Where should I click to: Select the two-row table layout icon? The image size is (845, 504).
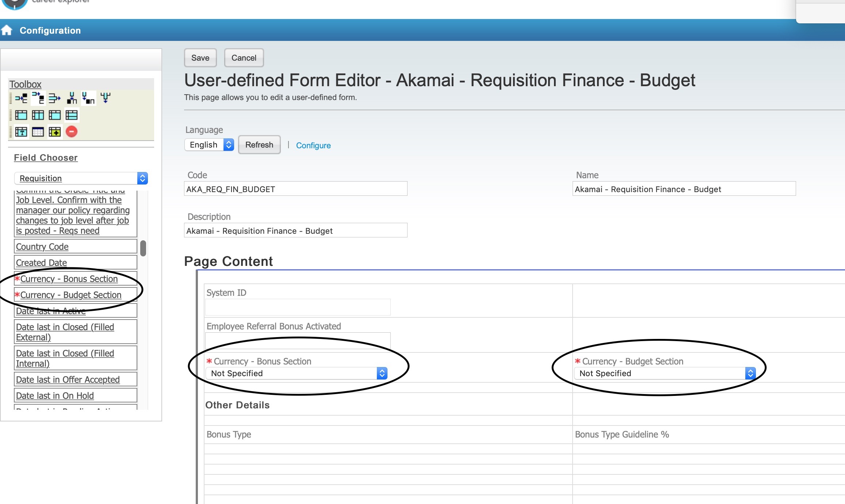coord(72,115)
